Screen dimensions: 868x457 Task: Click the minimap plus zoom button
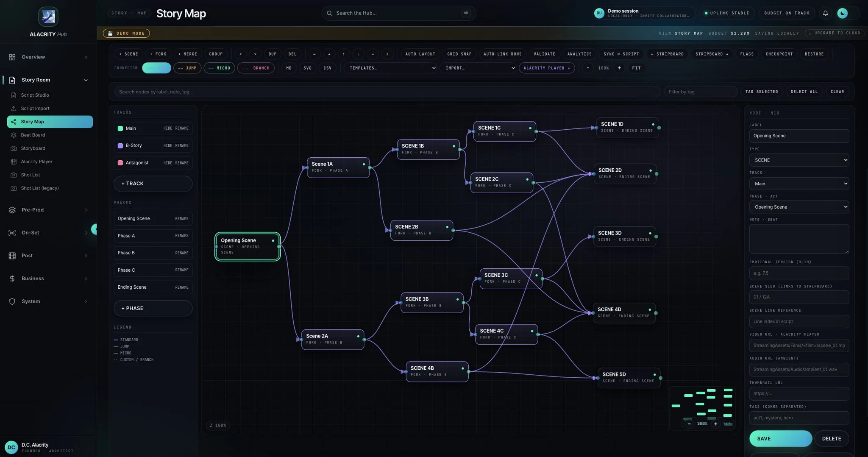(x=716, y=424)
